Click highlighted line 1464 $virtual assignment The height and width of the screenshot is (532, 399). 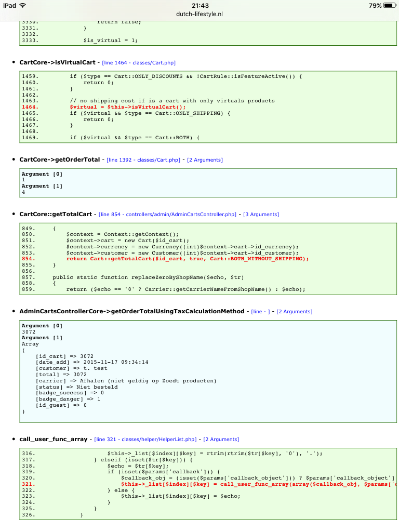coord(128,107)
